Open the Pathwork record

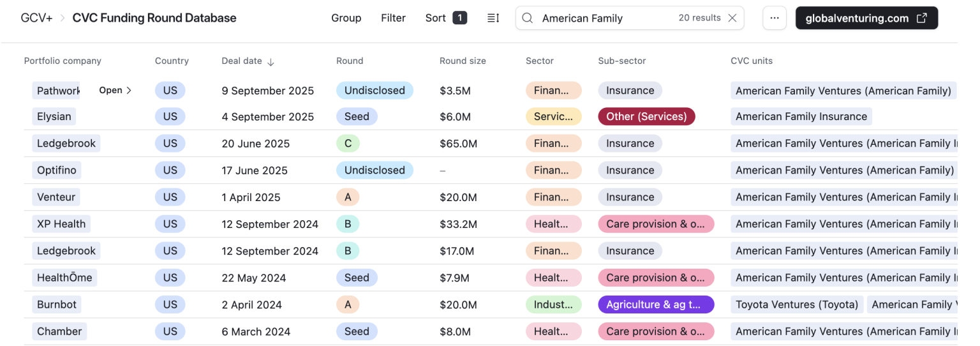[x=115, y=90]
